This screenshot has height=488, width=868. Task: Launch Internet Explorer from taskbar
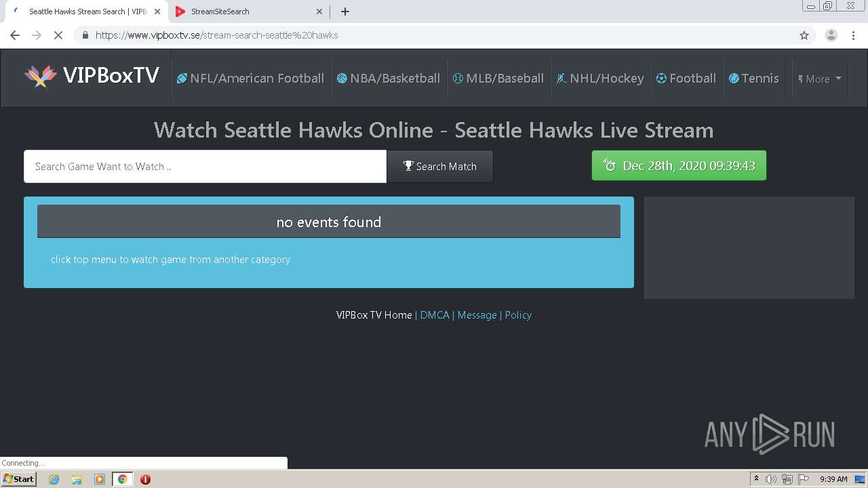[x=54, y=479]
